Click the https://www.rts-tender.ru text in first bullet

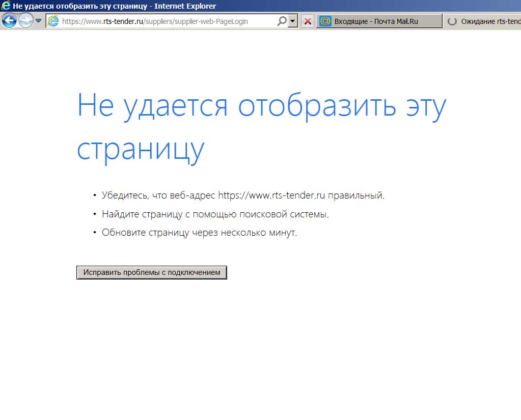[271, 195]
